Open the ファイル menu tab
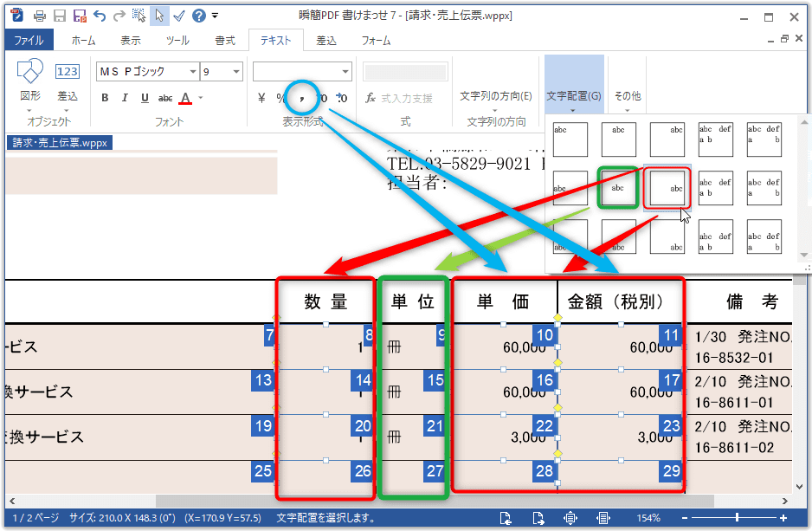This screenshot has height=531, width=812. pos(29,40)
